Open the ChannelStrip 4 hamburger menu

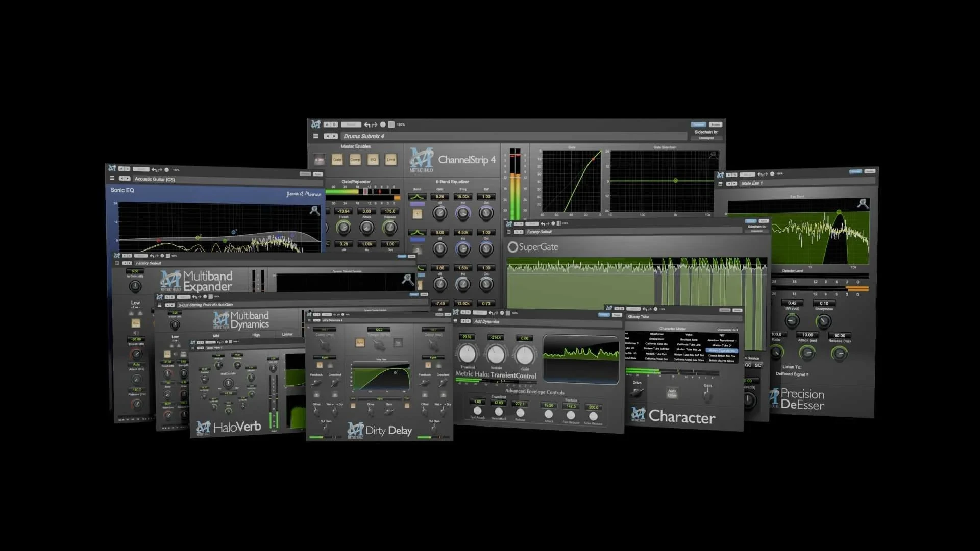point(316,136)
